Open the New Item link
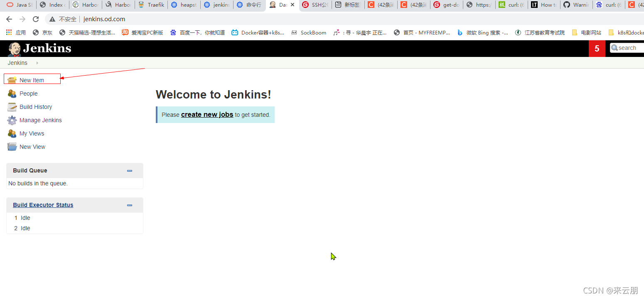This screenshot has height=298, width=644. point(32,80)
